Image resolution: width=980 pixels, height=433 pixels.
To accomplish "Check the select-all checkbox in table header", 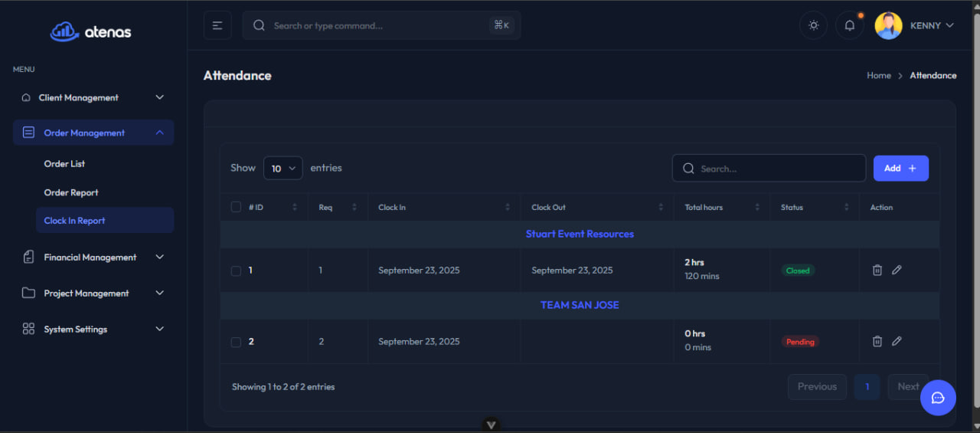I will tap(236, 207).
